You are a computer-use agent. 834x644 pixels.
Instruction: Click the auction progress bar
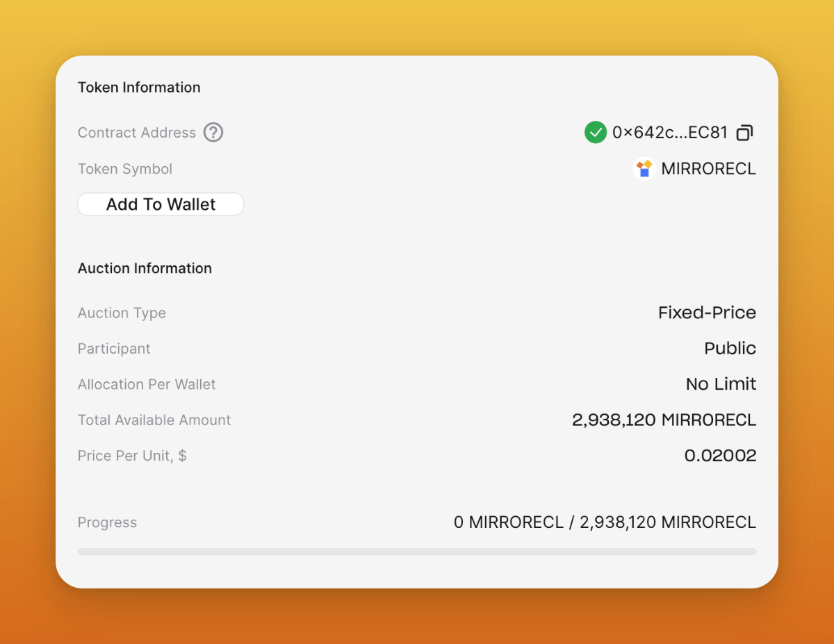417,552
